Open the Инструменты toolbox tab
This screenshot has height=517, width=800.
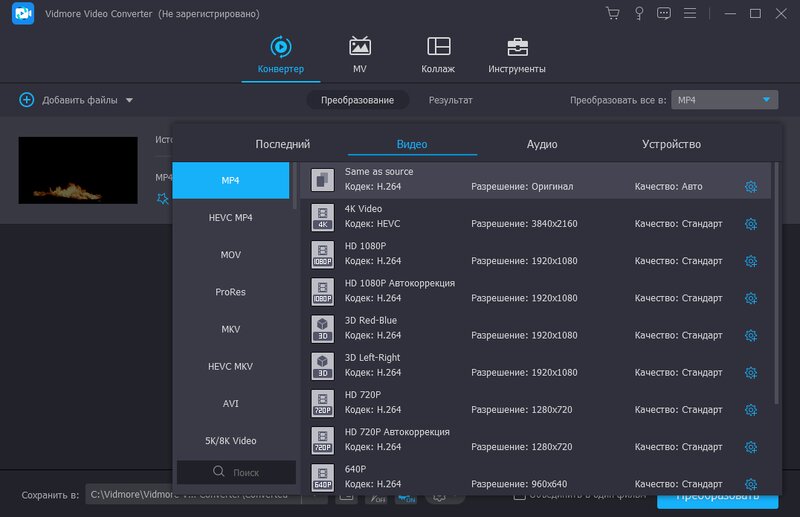pyautogui.click(x=517, y=55)
